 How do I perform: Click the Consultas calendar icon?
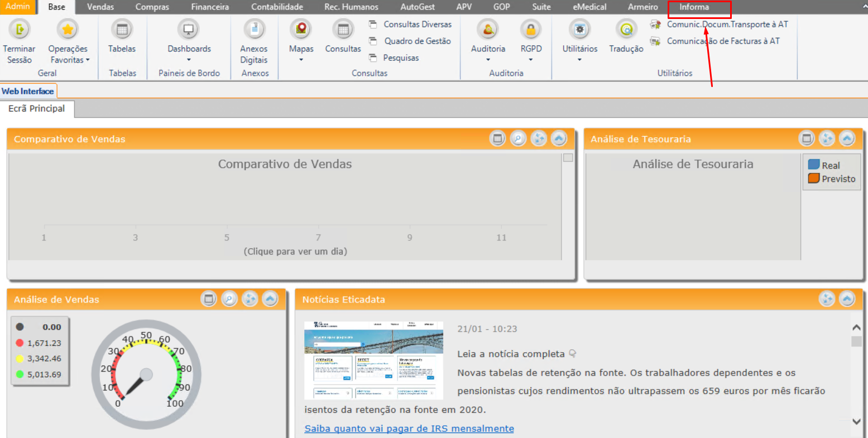(343, 30)
